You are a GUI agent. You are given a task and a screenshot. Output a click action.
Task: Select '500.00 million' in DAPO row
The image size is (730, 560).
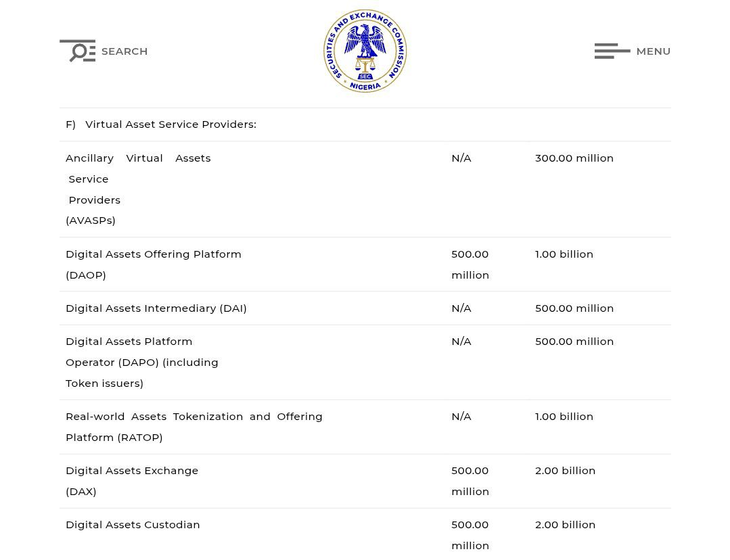[574, 342]
